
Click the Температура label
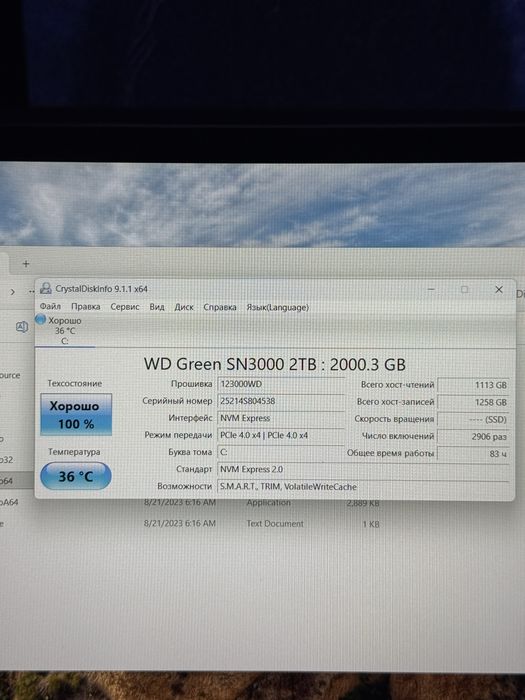click(x=74, y=452)
